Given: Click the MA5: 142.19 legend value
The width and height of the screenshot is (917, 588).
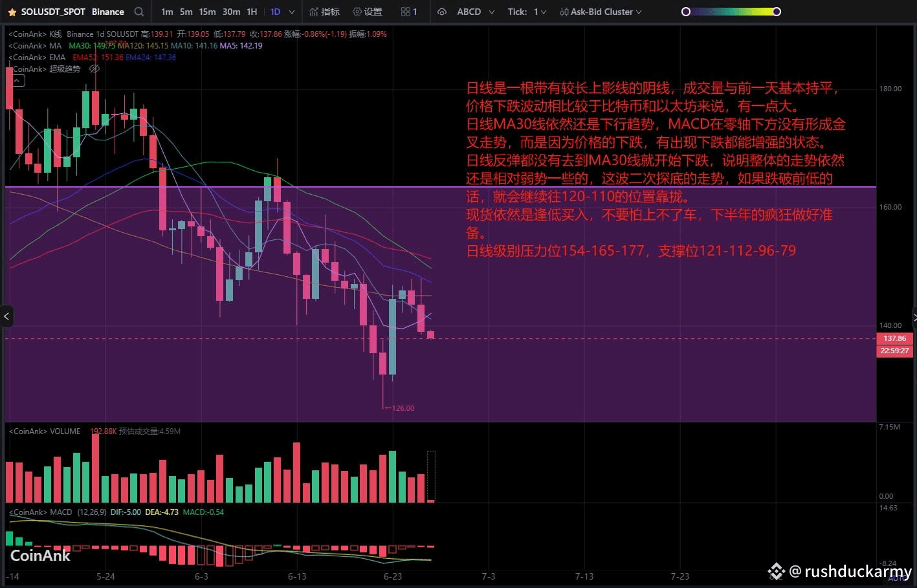Looking at the screenshot, I should [x=241, y=46].
